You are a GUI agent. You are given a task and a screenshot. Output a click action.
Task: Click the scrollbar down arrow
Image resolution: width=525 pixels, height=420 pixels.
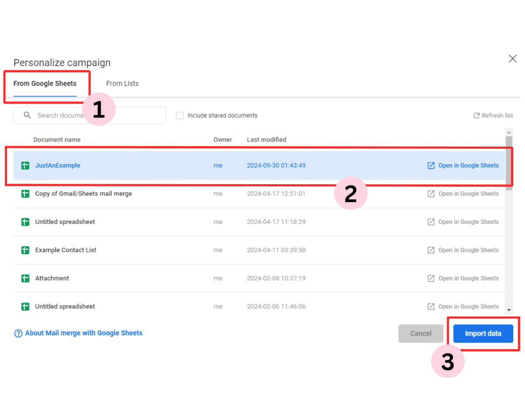click(x=509, y=310)
